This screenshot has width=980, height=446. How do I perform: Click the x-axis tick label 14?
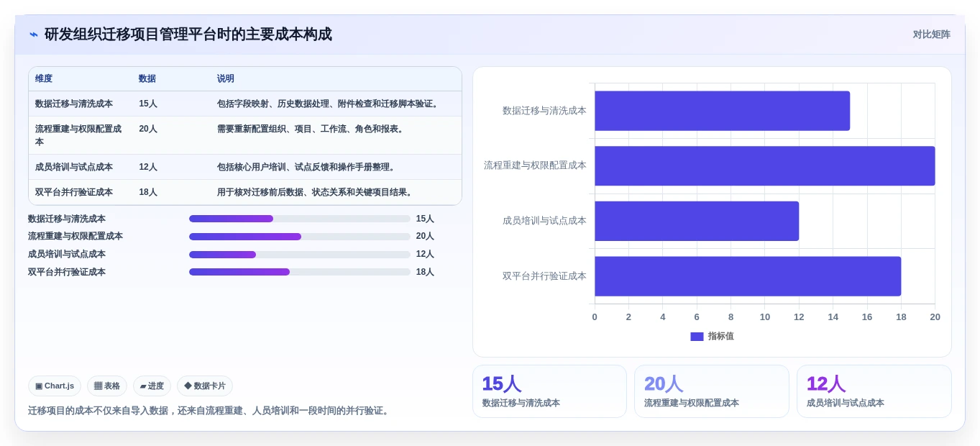click(833, 317)
